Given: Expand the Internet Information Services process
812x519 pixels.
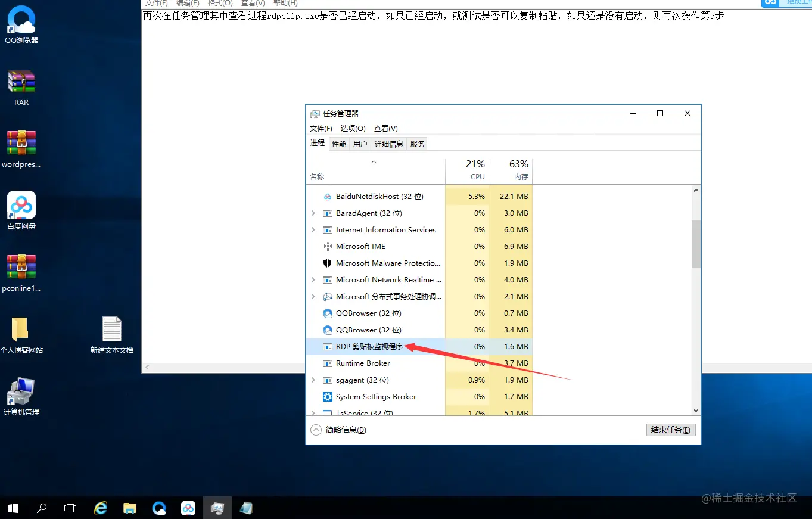Looking at the screenshot, I should click(313, 229).
